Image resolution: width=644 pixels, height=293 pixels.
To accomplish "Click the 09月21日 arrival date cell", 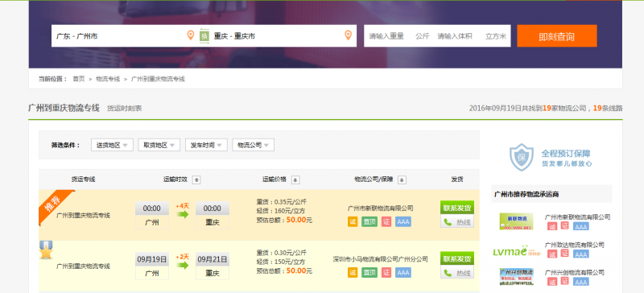I will click(213, 259).
